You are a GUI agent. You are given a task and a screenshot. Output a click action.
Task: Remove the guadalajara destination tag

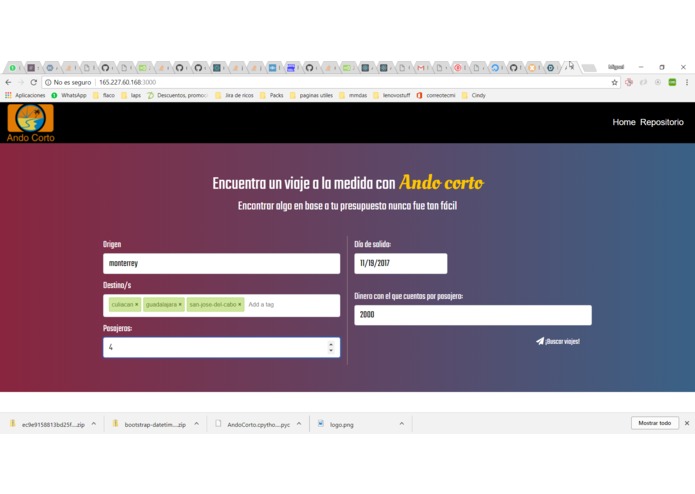180,304
